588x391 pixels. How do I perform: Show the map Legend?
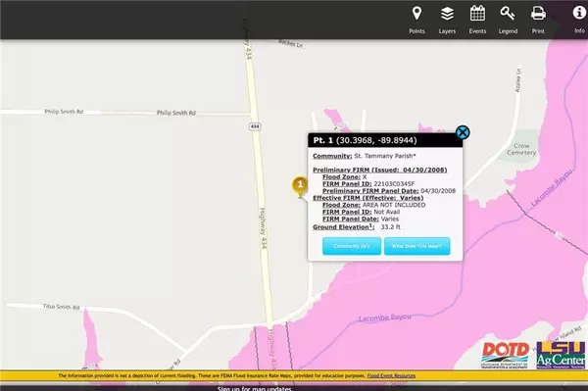(x=508, y=20)
